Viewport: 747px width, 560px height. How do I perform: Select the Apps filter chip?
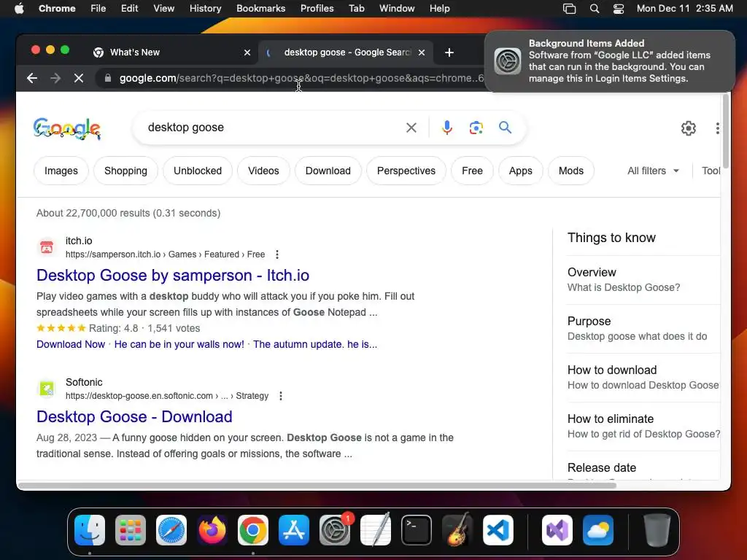[x=520, y=171]
